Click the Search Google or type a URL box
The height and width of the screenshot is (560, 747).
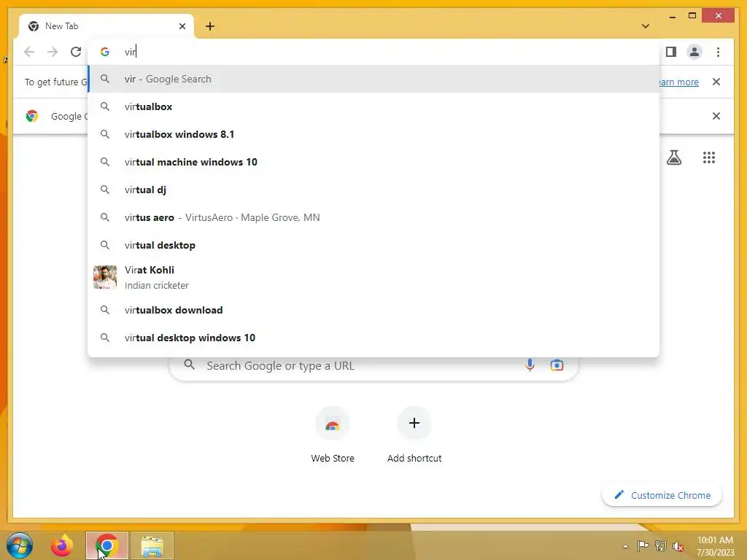point(374,365)
